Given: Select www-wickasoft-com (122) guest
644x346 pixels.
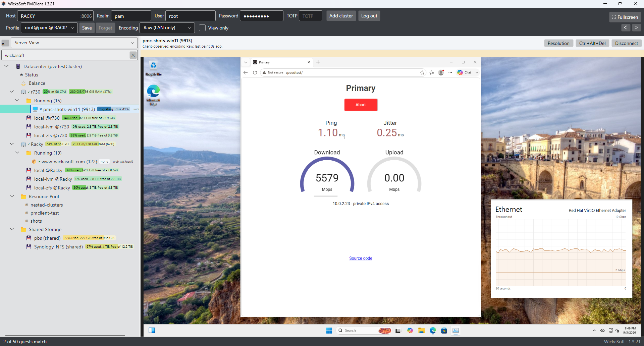Looking at the screenshot, I should (x=69, y=162).
